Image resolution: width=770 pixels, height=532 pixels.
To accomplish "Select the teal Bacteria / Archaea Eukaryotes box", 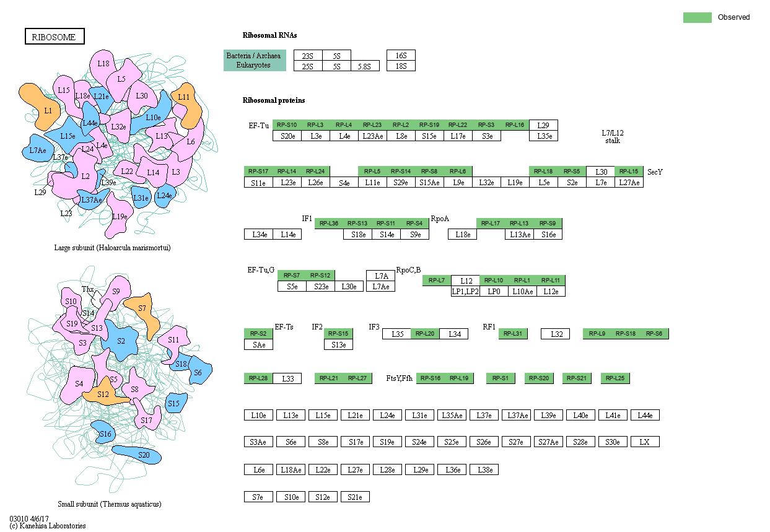I will click(x=255, y=61).
